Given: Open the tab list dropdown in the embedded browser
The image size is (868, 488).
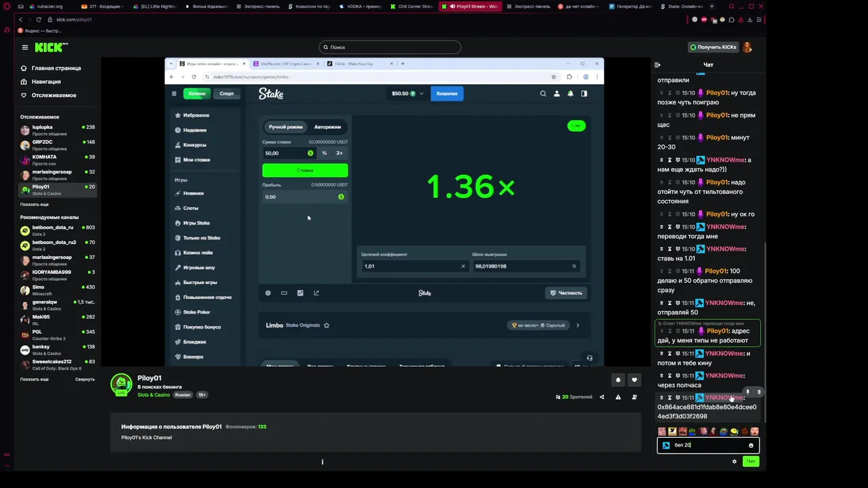Looking at the screenshot, I should [x=171, y=64].
